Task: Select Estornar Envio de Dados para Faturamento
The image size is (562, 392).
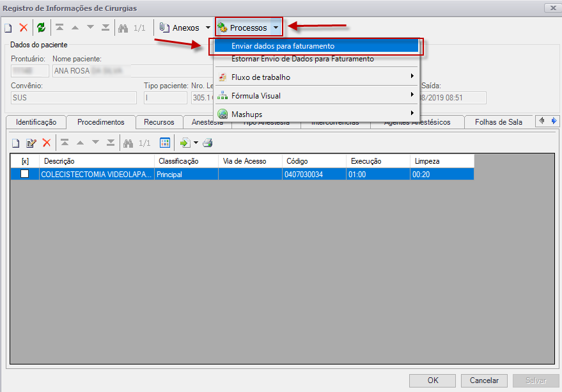Action: (316, 59)
